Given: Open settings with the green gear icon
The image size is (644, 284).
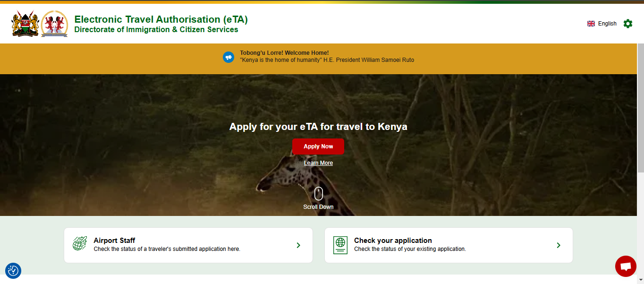Looking at the screenshot, I should (628, 24).
